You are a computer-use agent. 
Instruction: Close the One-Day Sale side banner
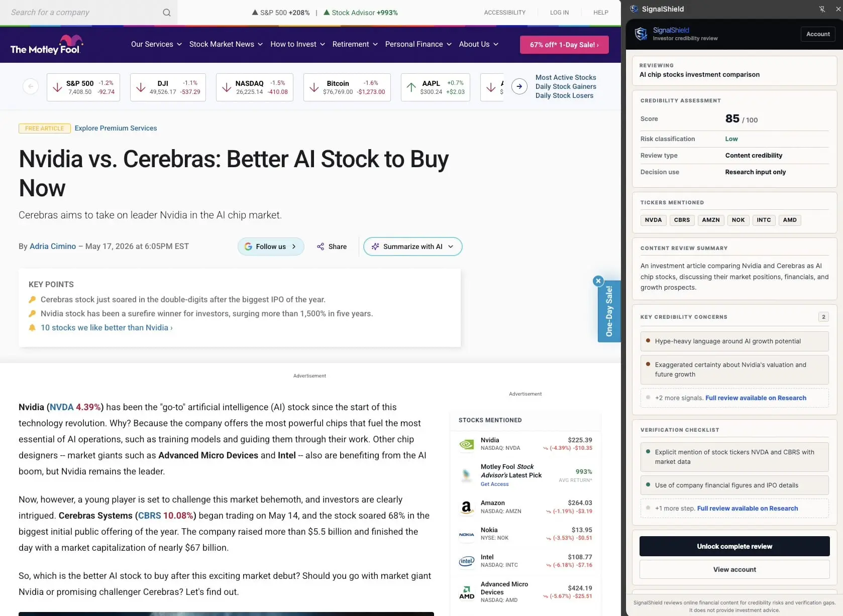coord(598,281)
